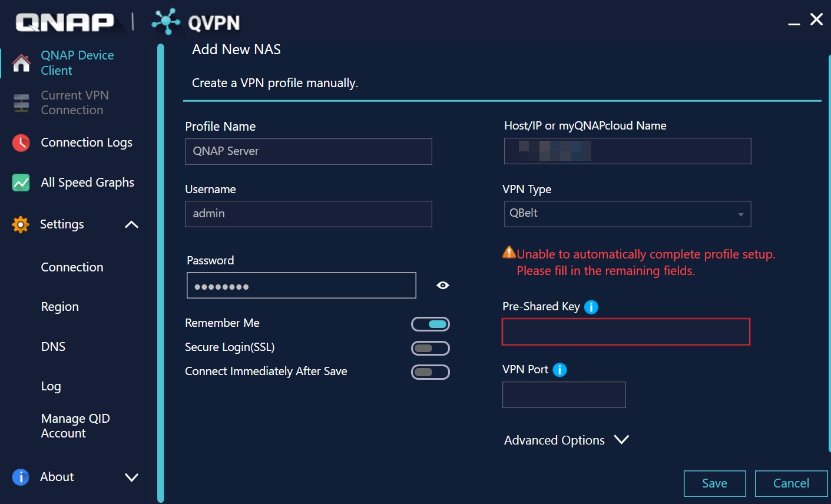
Task: Click the VPN Port info icon
Action: coord(559,370)
